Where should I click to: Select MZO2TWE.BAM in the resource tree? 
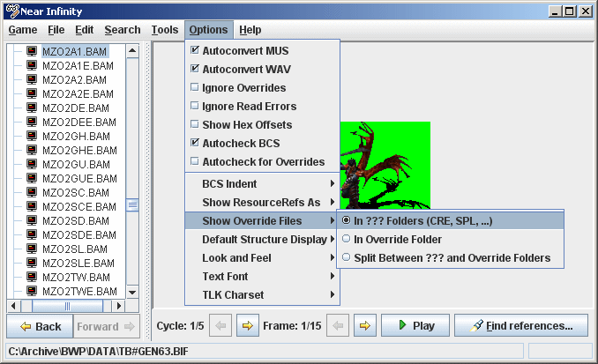pyautogui.click(x=79, y=291)
